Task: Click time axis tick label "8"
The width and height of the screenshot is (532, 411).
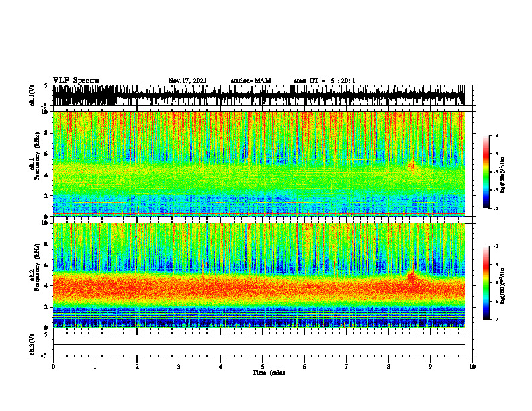Action: click(388, 367)
